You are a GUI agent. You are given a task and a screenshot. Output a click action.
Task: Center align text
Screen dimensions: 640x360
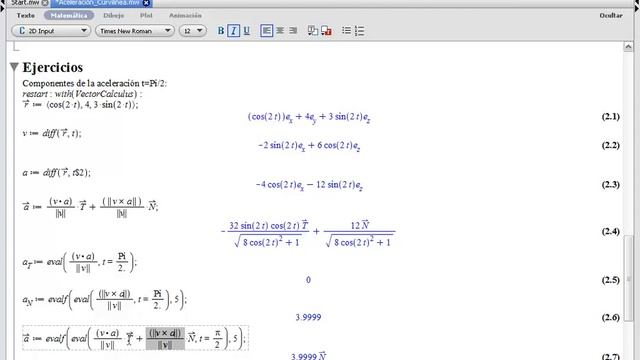point(280,31)
